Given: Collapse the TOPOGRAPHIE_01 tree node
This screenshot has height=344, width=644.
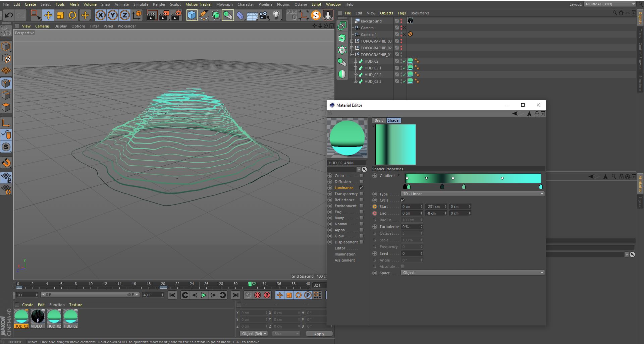Looking at the screenshot, I should (352, 55).
